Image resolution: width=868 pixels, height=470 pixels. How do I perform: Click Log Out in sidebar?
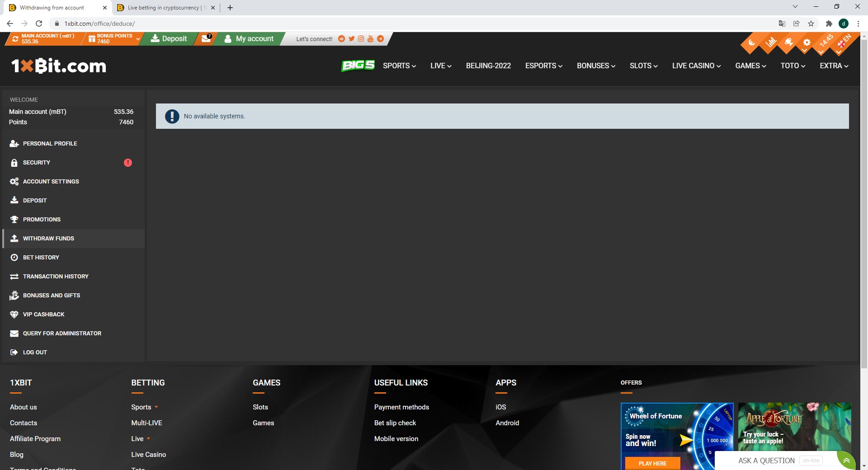tap(73, 352)
